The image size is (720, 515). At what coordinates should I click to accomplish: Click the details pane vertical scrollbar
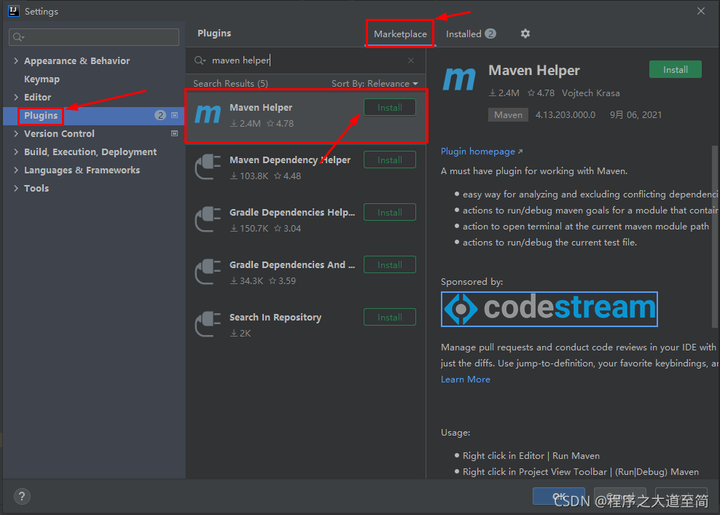tap(714, 236)
